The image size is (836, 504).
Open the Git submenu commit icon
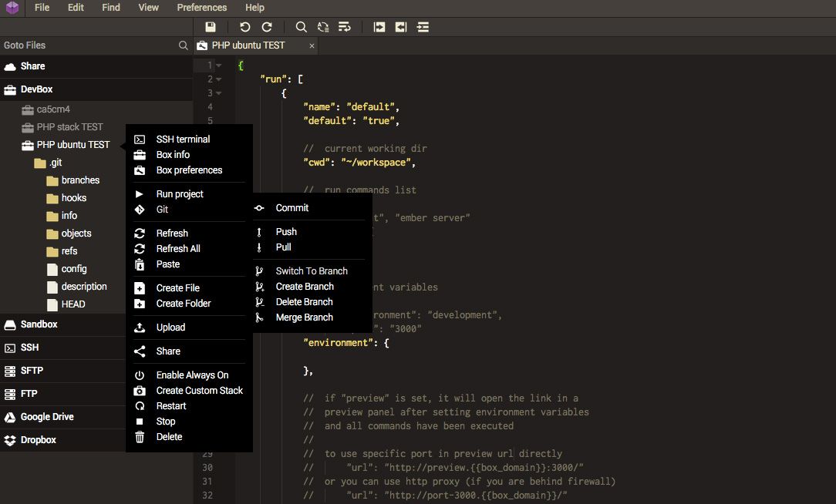pos(259,207)
